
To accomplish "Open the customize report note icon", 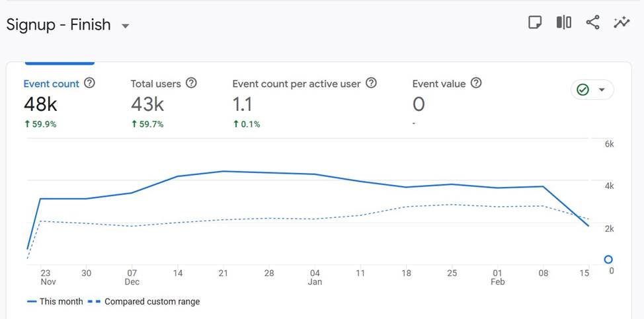I will [x=535, y=23].
